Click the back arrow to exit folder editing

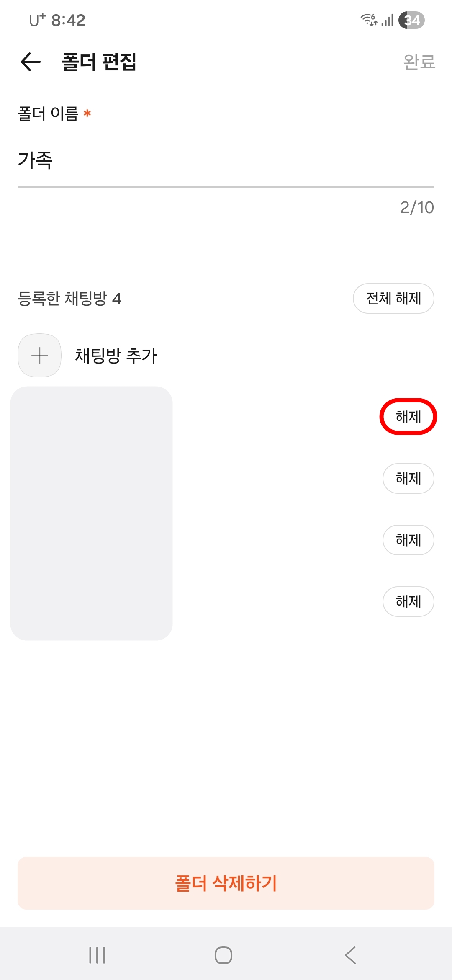[x=30, y=62]
